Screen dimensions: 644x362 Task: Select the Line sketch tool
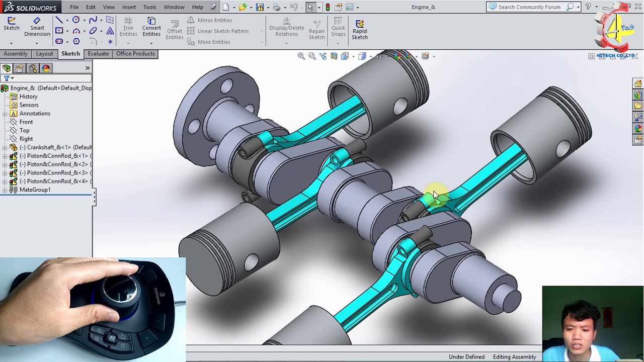(x=59, y=20)
